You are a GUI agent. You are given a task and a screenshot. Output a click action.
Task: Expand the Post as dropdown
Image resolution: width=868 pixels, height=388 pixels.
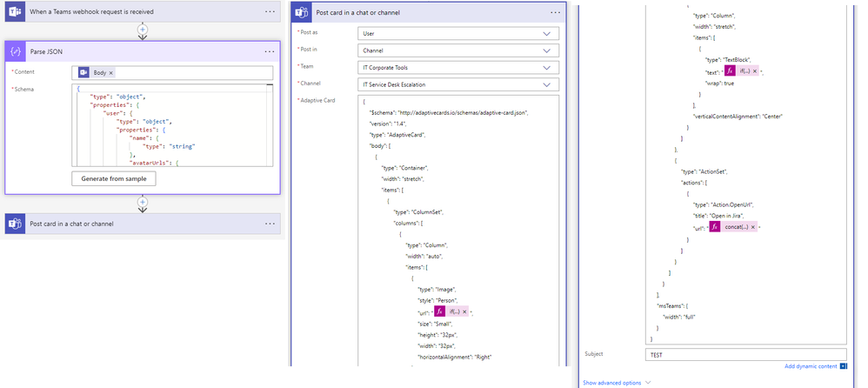point(458,33)
